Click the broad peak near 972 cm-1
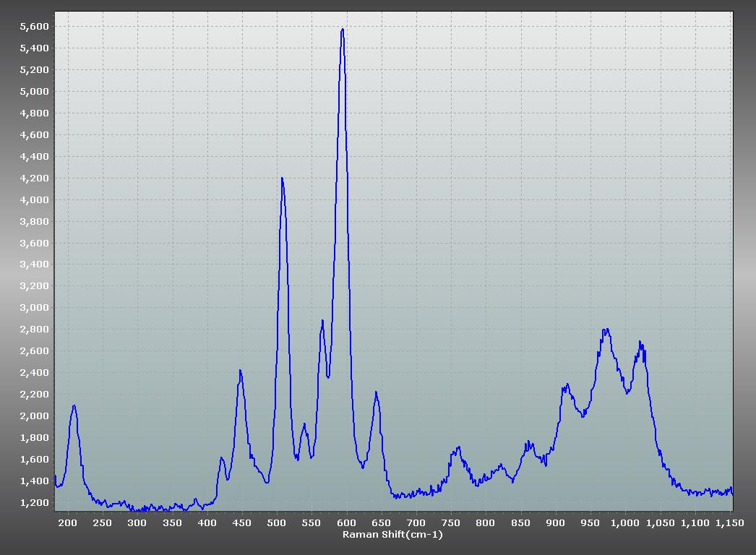 606,330
